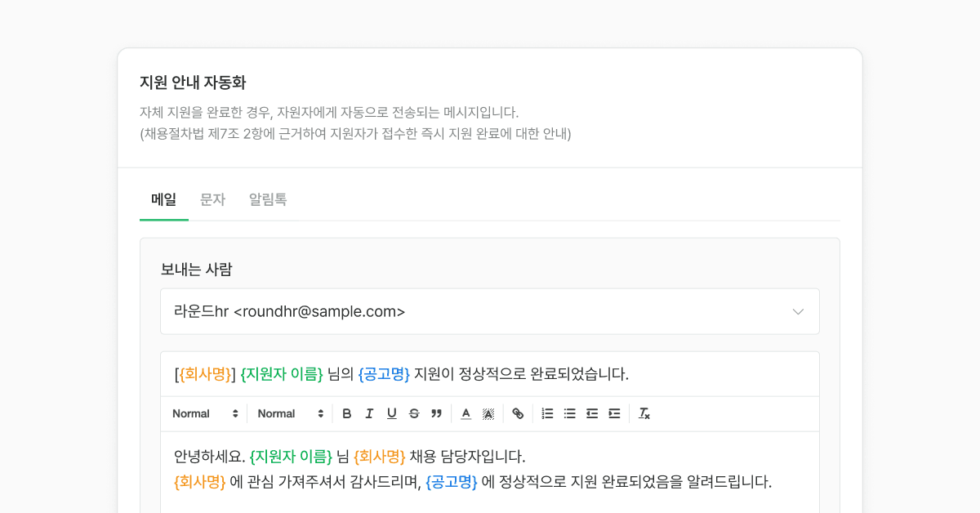Create a bulleted list
Screen dimensions: 980x513
570,413
